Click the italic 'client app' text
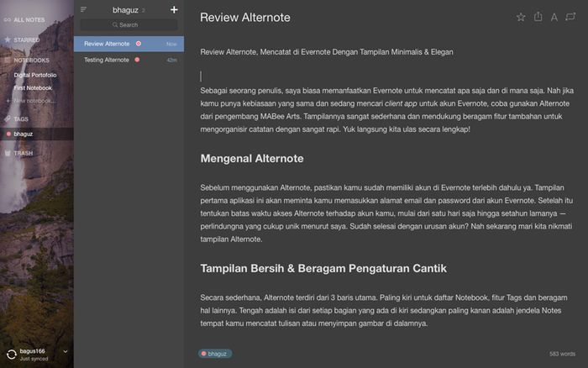 click(x=401, y=103)
